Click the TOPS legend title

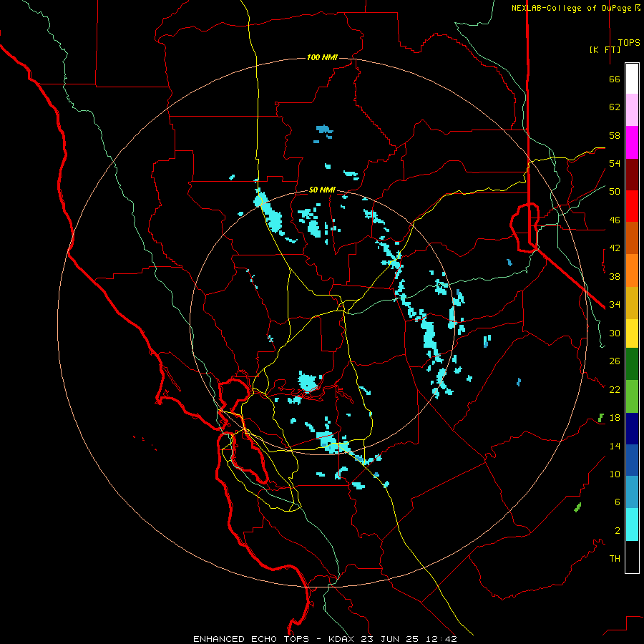pos(629,42)
